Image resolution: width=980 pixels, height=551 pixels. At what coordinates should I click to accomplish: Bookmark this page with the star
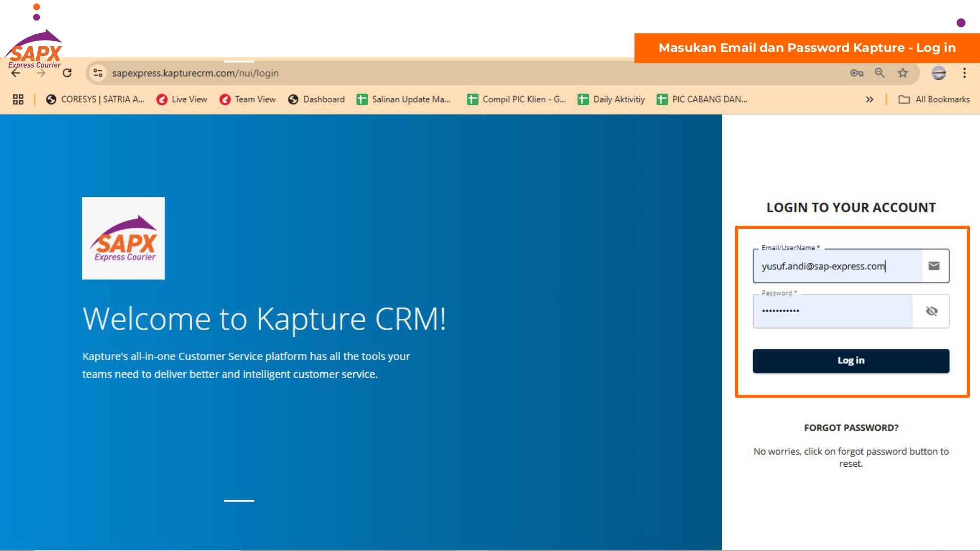click(x=903, y=73)
